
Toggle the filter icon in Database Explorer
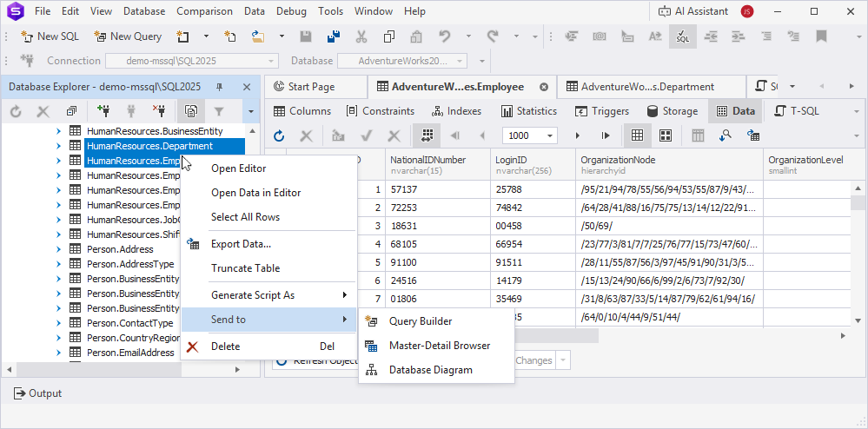click(219, 111)
